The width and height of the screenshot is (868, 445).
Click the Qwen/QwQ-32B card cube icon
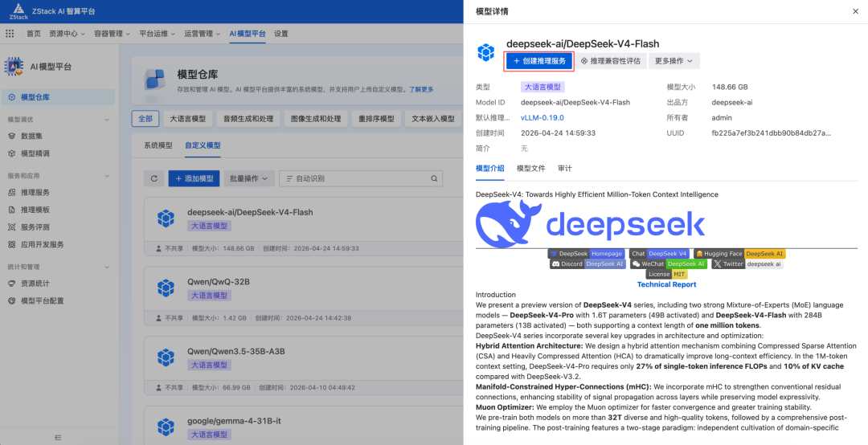tap(166, 288)
